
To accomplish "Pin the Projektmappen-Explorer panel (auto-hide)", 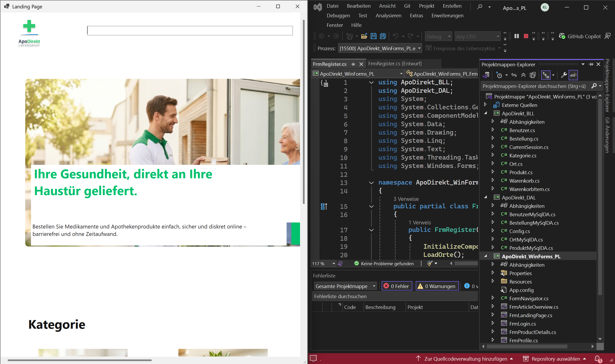I will pyautogui.click(x=591, y=64).
